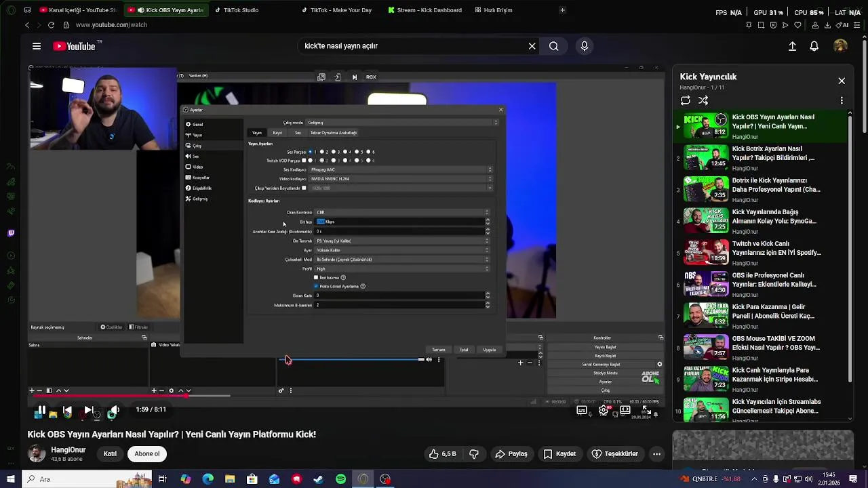The height and width of the screenshot is (488, 868).
Task: Close the Kick Yayıncılık playlist panel
Action: [x=842, y=81]
